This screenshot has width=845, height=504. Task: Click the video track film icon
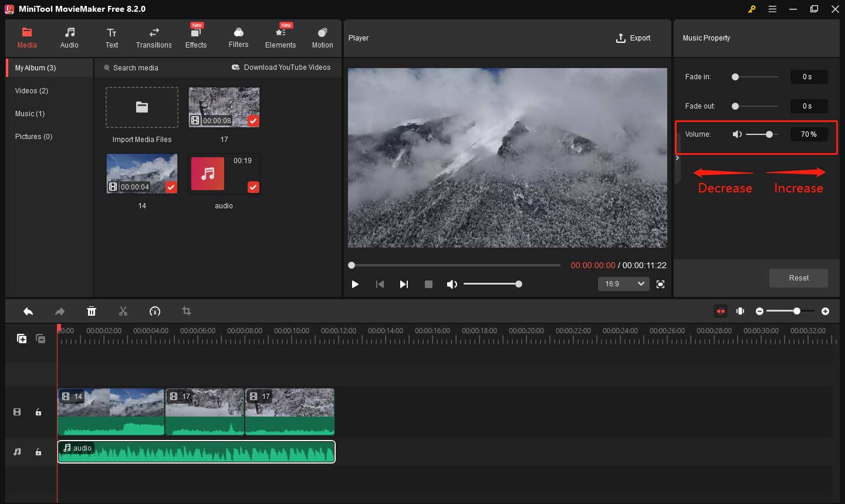pyautogui.click(x=17, y=412)
